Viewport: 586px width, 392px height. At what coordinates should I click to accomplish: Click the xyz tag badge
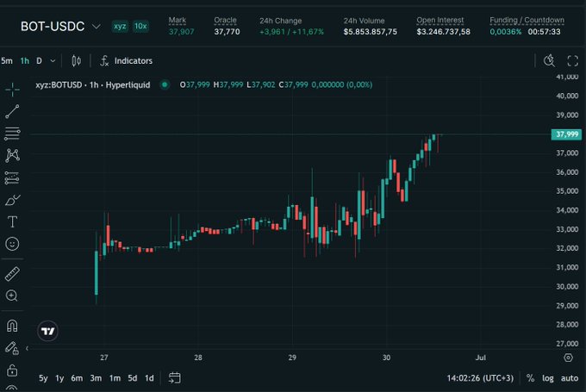click(x=120, y=26)
